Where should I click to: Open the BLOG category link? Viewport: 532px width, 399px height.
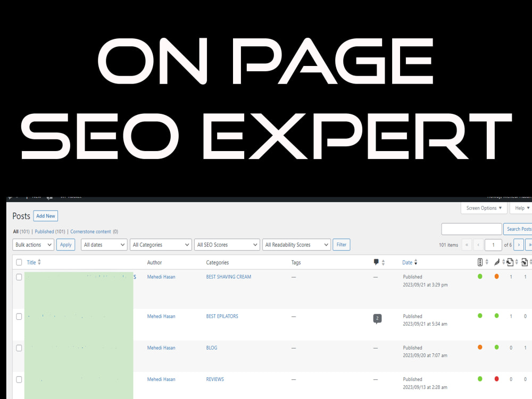tap(212, 348)
